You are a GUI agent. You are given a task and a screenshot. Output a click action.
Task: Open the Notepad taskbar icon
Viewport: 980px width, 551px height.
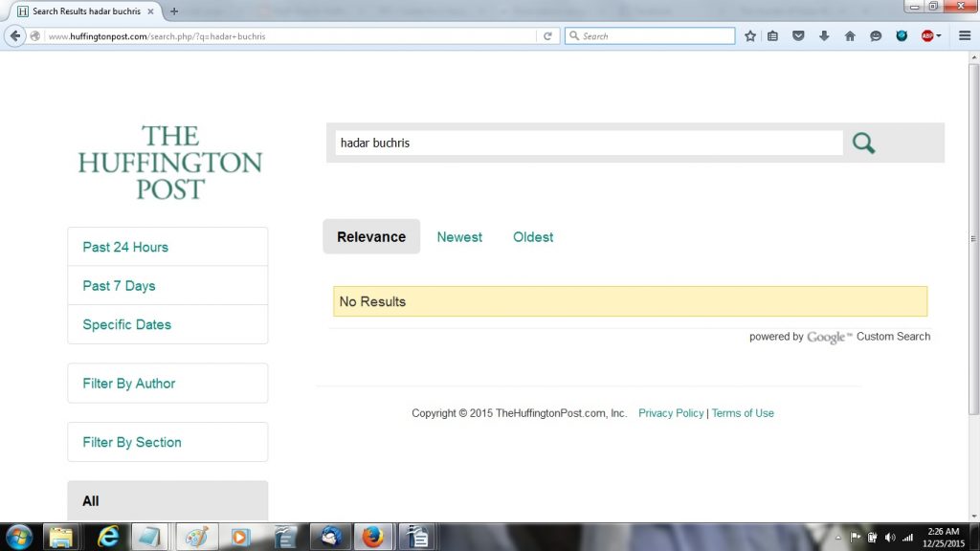[149, 537]
